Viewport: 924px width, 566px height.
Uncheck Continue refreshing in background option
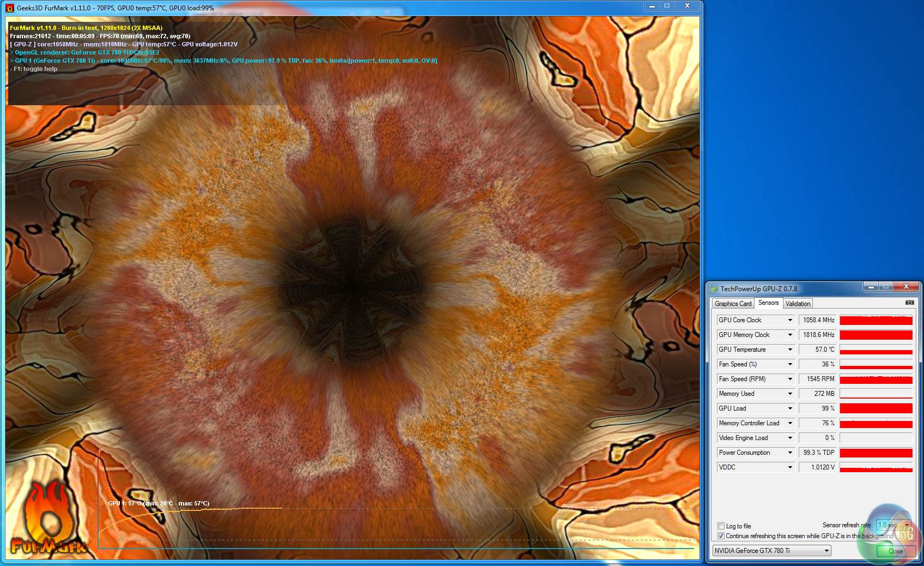click(721, 536)
